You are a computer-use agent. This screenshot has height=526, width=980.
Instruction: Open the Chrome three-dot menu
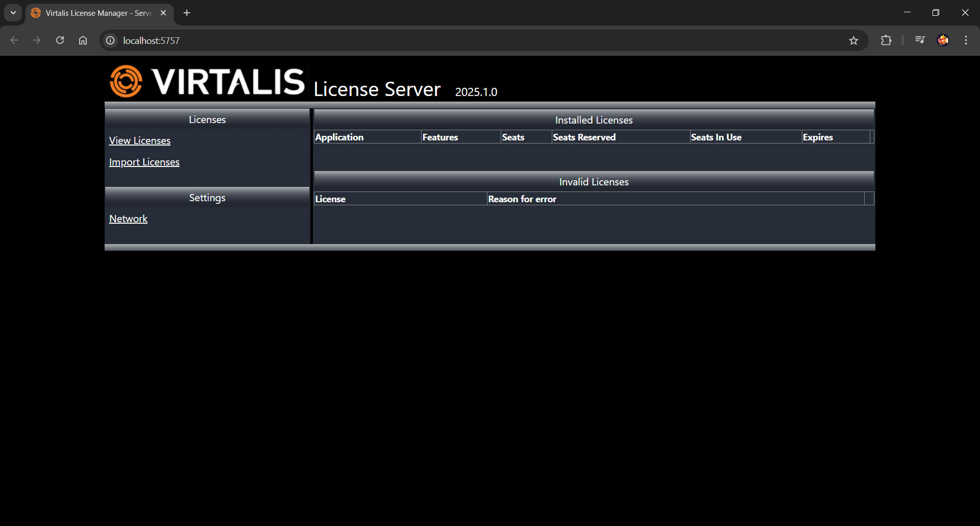coord(966,40)
